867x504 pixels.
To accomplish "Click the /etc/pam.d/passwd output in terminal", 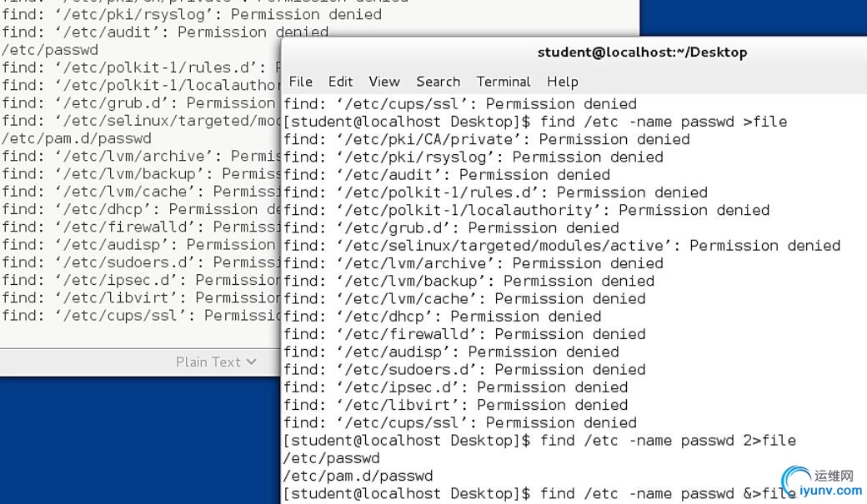I will click(x=358, y=476).
